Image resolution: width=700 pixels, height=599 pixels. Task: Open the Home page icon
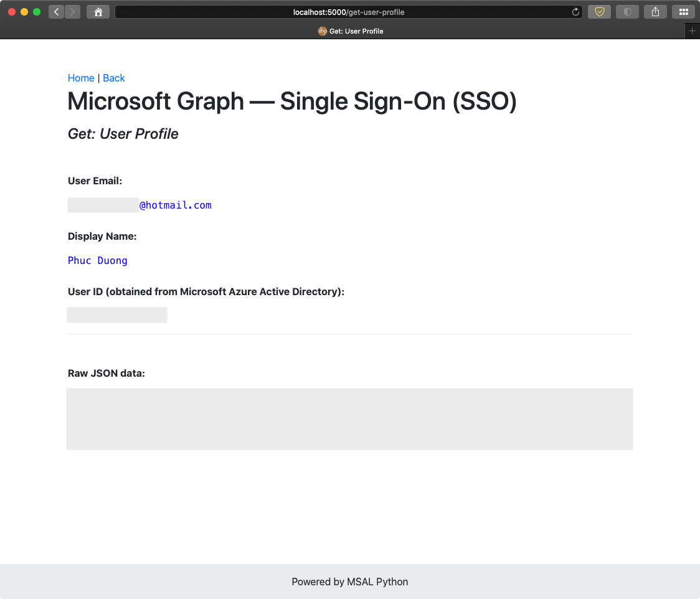point(98,11)
